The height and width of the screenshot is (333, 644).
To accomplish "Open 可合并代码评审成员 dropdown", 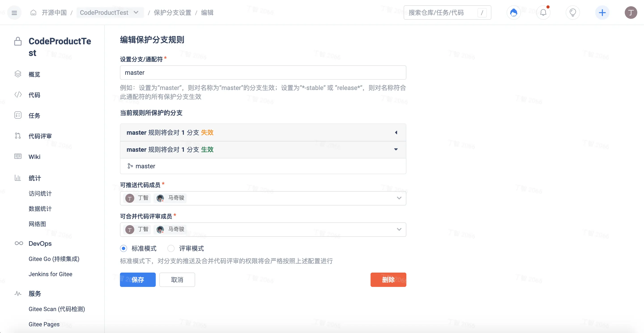I will [x=399, y=229].
